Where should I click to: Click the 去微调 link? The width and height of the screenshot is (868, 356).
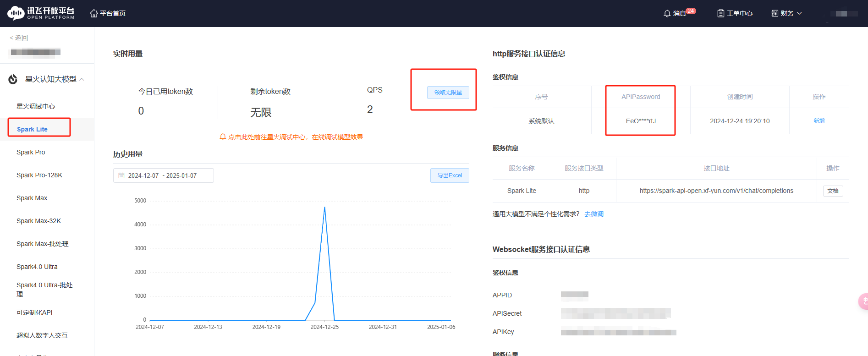[x=594, y=214]
